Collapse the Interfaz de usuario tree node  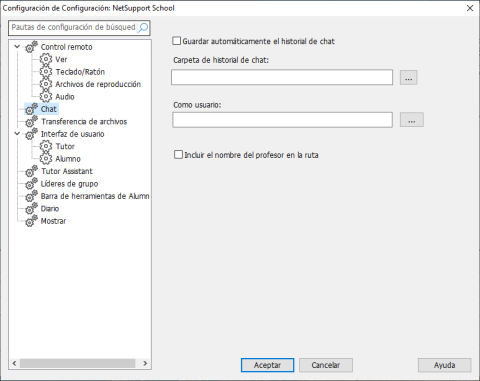[x=17, y=134]
